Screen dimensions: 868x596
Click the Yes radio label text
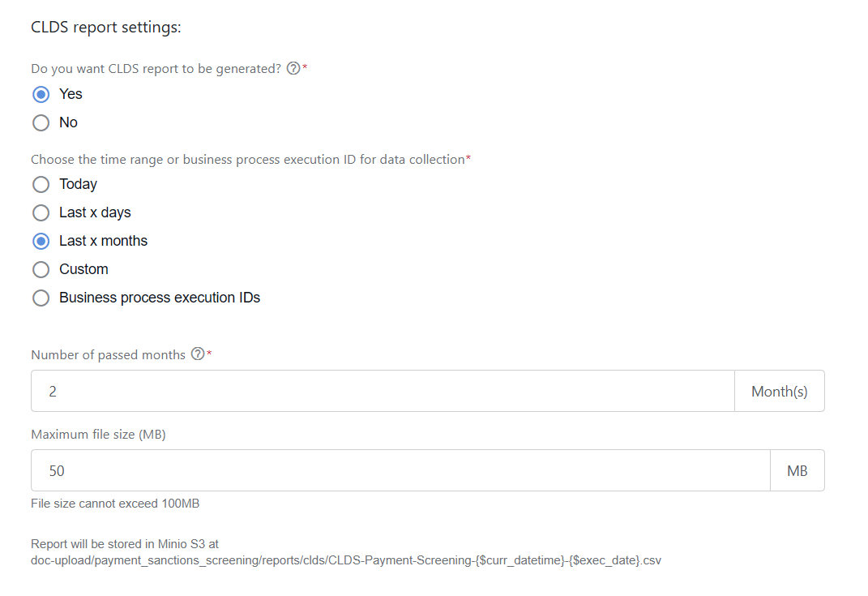click(x=71, y=94)
